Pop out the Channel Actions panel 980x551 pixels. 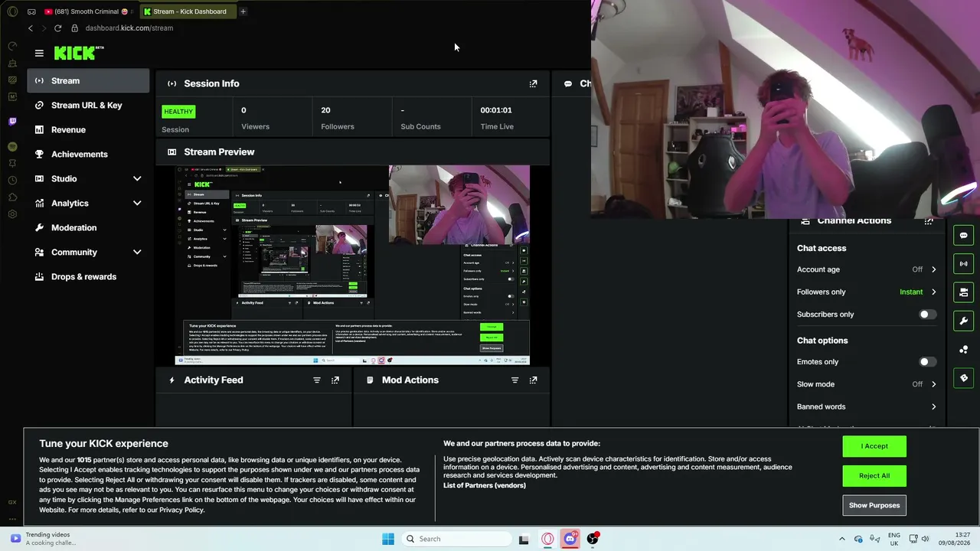tap(929, 221)
